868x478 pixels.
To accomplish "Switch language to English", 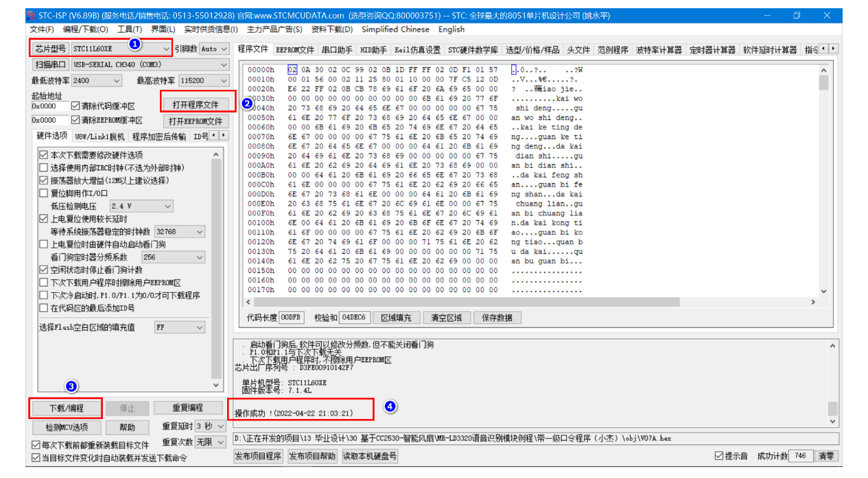I will 451,29.
